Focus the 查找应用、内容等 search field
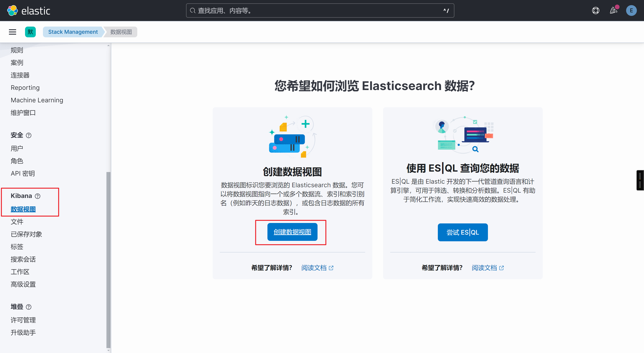The height and width of the screenshot is (353, 644). tap(320, 11)
